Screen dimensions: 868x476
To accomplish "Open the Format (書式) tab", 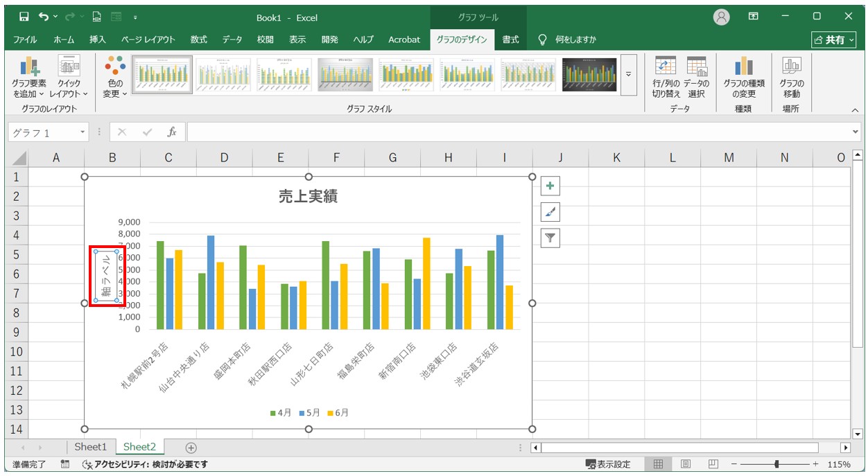I will click(510, 39).
